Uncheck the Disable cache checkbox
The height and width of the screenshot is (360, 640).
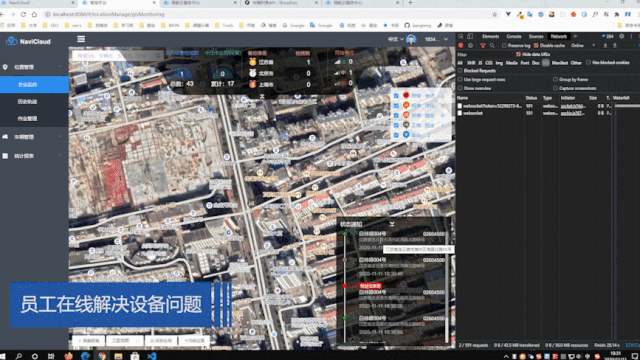(x=536, y=46)
